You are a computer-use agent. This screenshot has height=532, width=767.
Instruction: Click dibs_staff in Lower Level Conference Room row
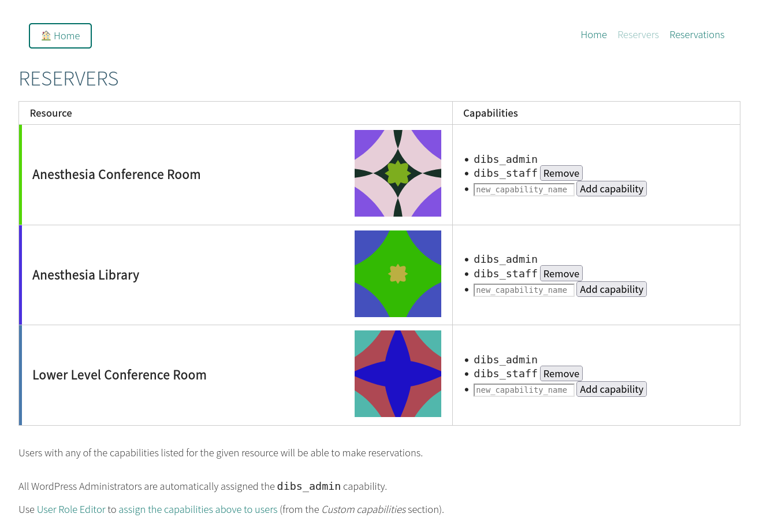coord(506,374)
